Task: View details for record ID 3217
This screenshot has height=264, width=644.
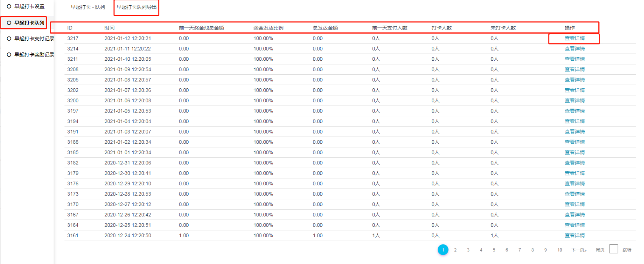Action: [574, 38]
